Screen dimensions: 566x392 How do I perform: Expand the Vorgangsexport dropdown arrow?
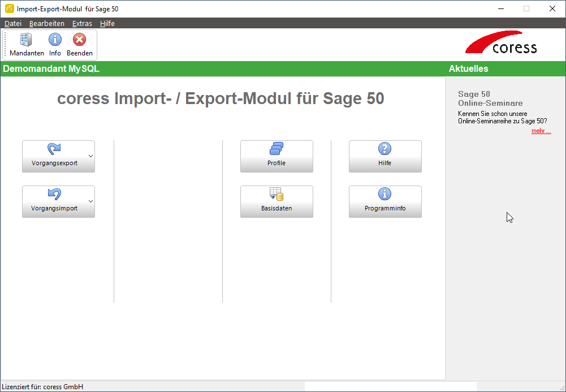click(91, 156)
